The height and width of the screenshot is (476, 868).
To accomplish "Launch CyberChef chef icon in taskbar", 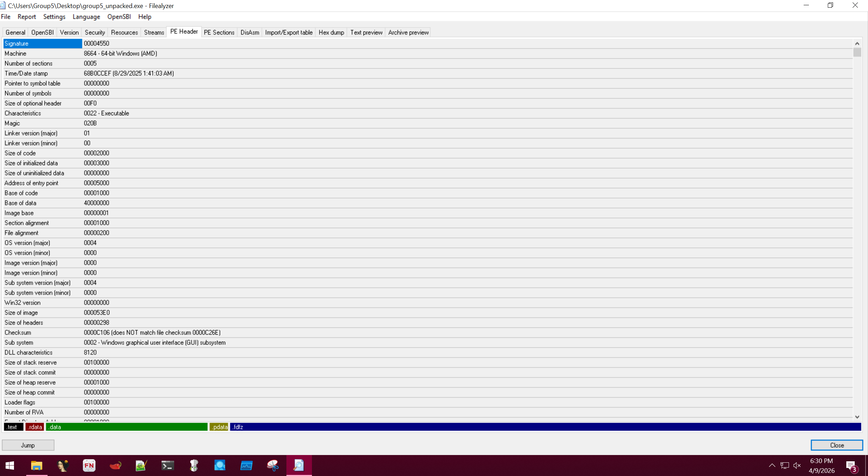I will 194,466.
